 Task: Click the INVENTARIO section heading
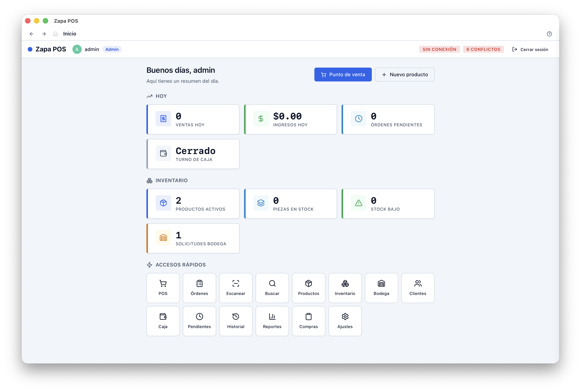click(171, 180)
